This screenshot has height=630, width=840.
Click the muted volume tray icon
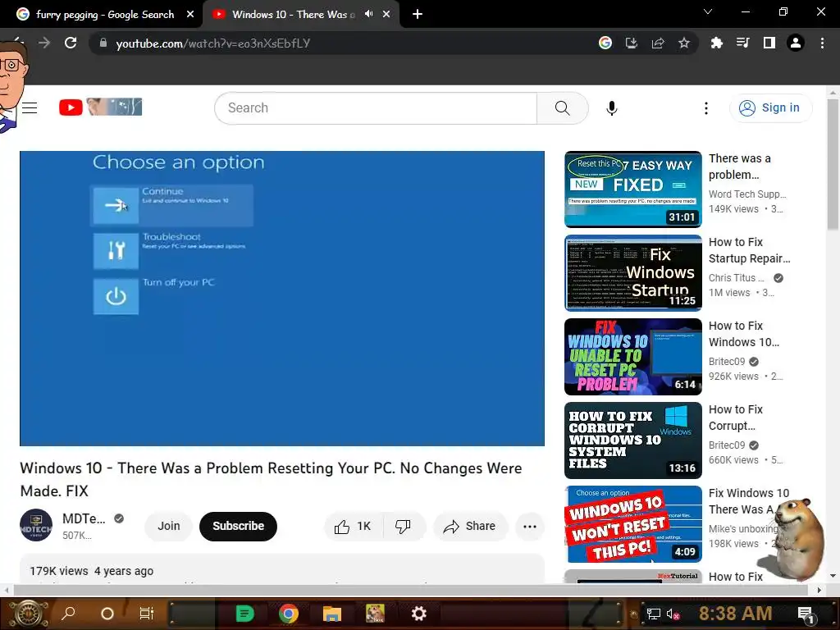[673, 614]
